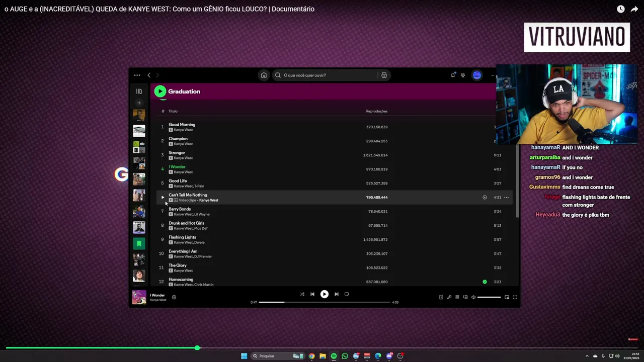Image resolution: width=644 pixels, height=362 pixels.
Task: Go back using Spotify's back arrow
Action: 149,75
